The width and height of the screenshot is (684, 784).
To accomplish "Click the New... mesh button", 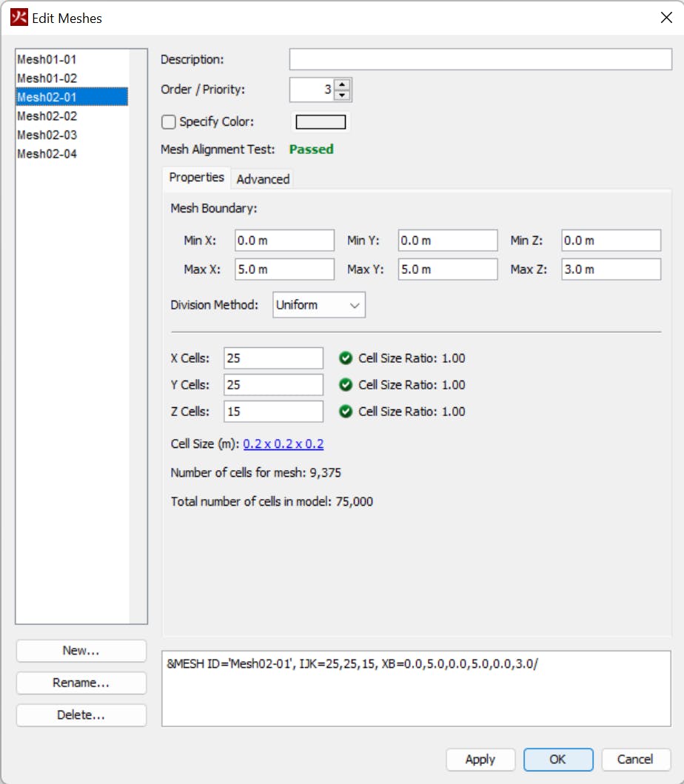I will click(x=81, y=651).
